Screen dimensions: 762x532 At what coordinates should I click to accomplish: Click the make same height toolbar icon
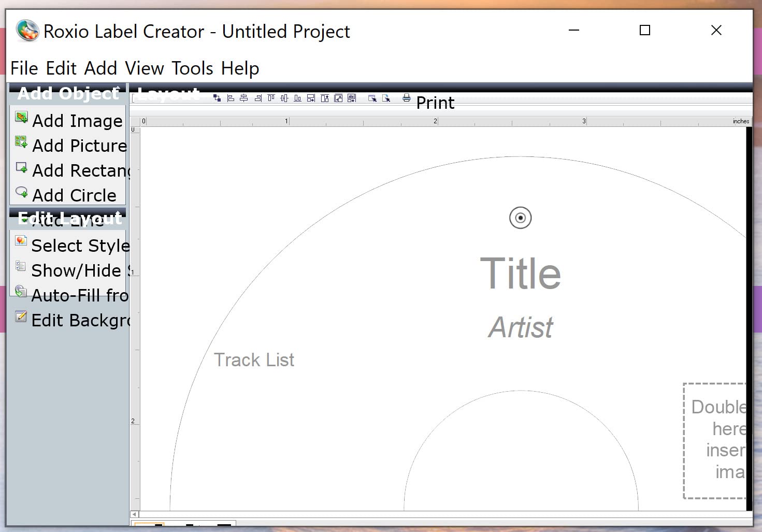[325, 98]
